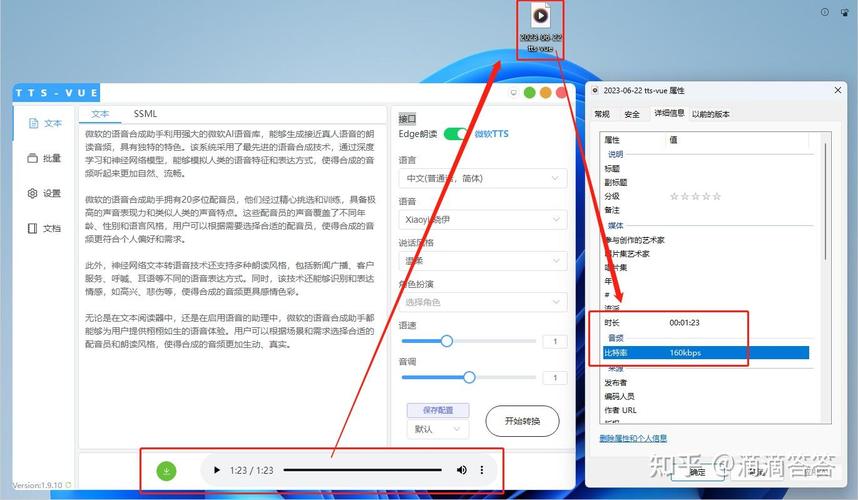Click inside the text editor area
Image resolution: width=858 pixels, height=500 pixels.
pyautogui.click(x=232, y=284)
